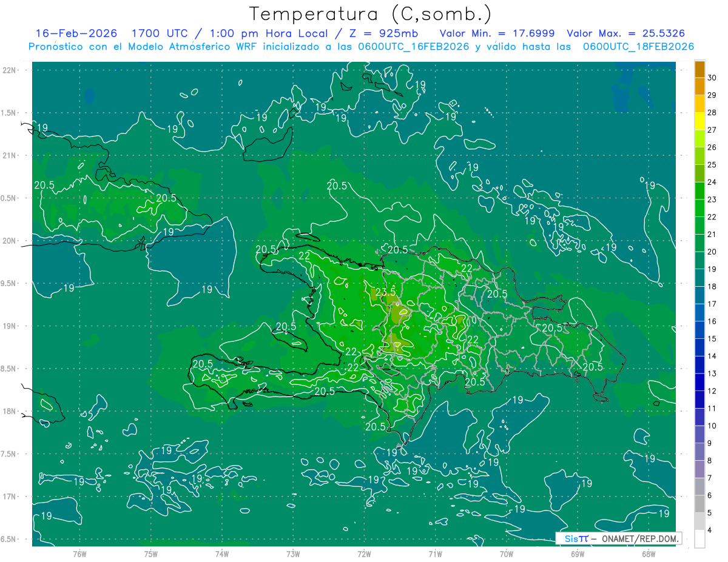Click the 23.5 contour label on map

[x=385, y=292]
